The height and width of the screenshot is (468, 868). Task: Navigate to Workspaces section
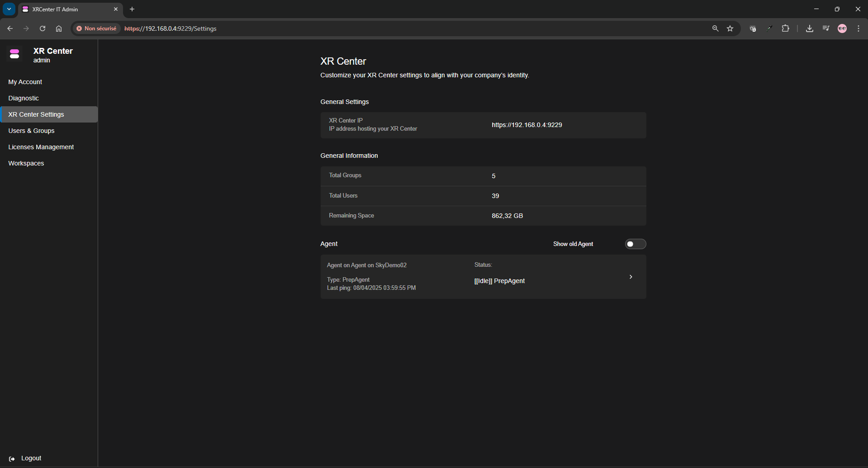(x=26, y=163)
